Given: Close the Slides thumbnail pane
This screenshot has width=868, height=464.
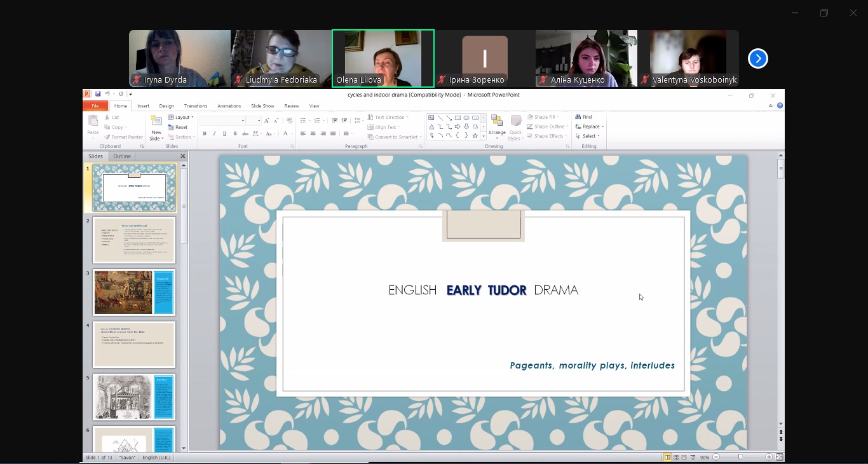Looking at the screenshot, I should pyautogui.click(x=183, y=156).
